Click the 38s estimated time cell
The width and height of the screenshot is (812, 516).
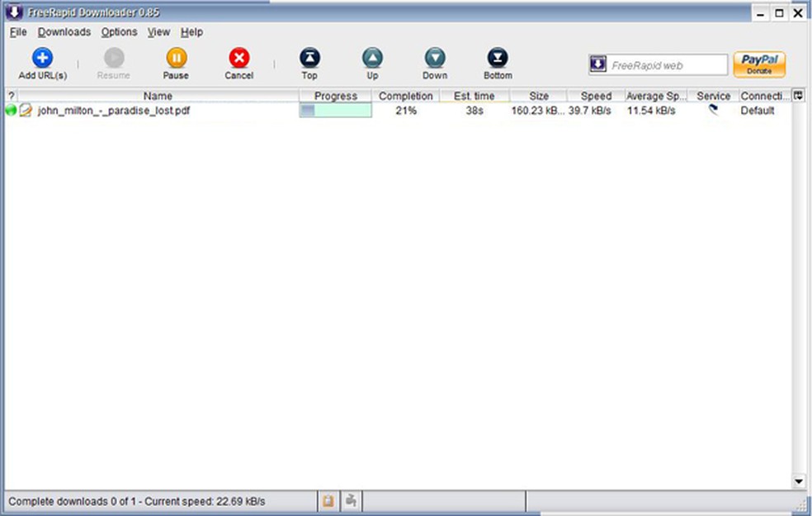pyautogui.click(x=474, y=111)
